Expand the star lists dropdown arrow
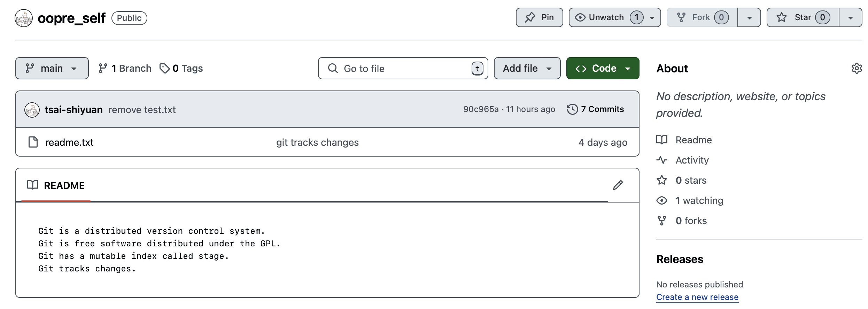The image size is (868, 309). (850, 17)
